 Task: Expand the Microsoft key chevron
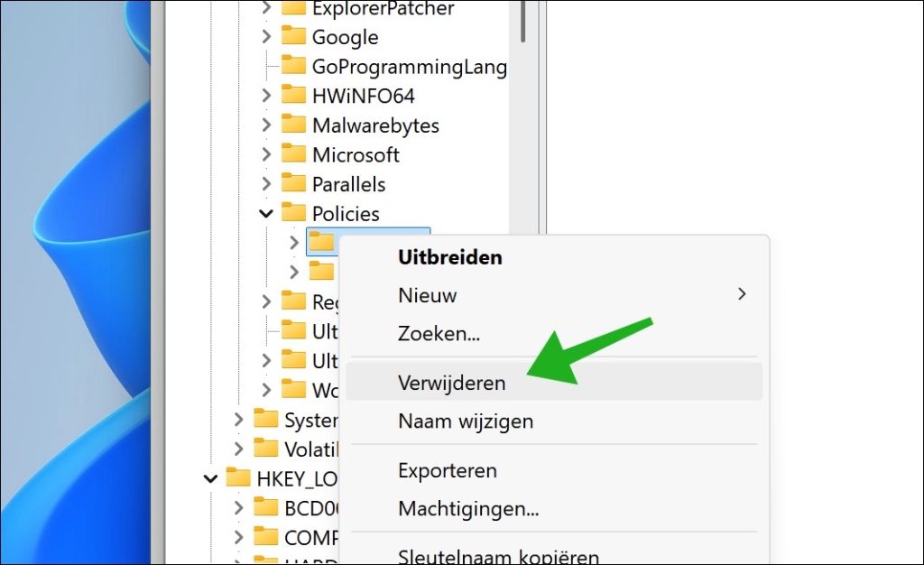(x=264, y=154)
